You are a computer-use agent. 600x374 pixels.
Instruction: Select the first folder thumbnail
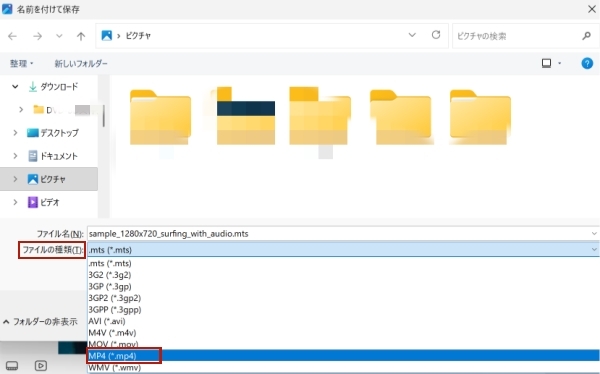160,117
